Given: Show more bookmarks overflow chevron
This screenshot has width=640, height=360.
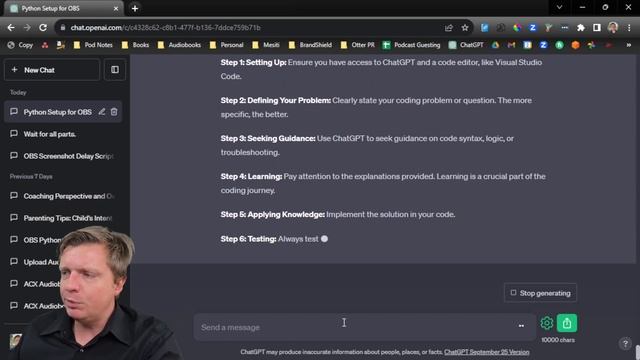Looking at the screenshot, I should 629,45.
